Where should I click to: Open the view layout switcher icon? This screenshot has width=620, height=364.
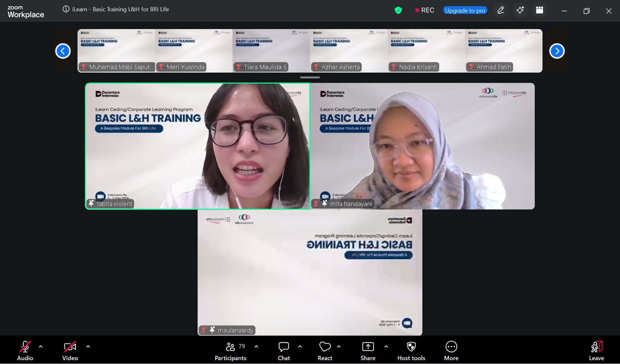point(539,10)
